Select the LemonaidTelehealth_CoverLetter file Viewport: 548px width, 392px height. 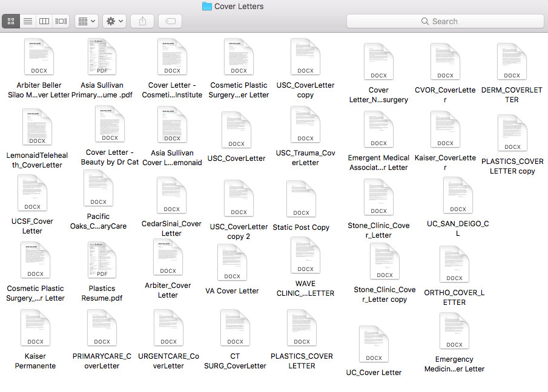point(37,126)
